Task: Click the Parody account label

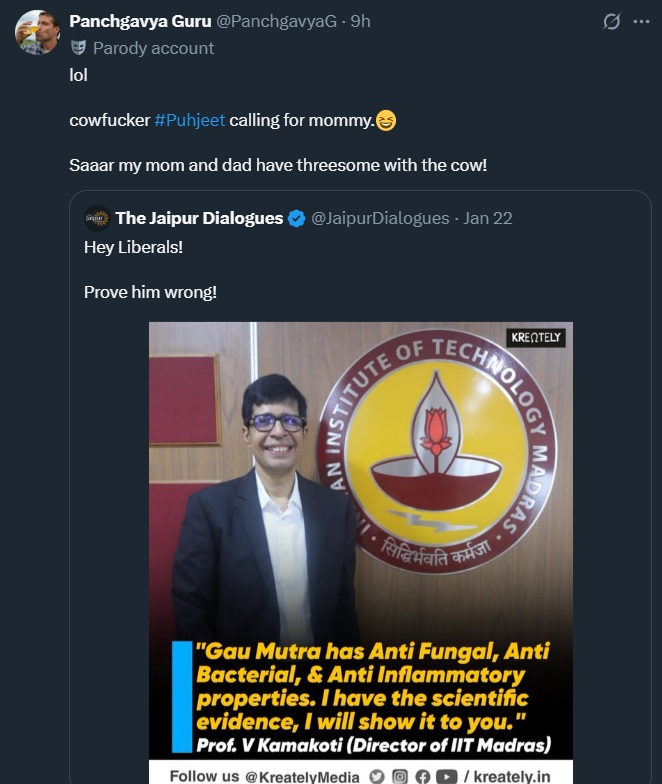Action: [x=153, y=47]
